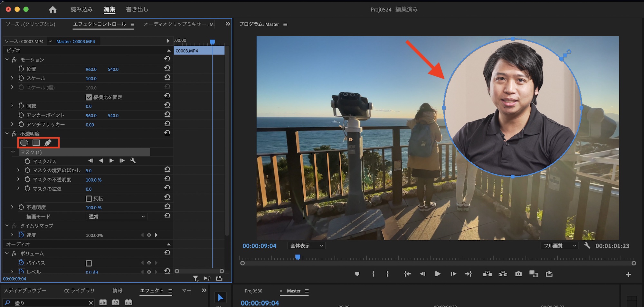Open the 描画モード dropdown
Screen dimensions: 644x307
(x=116, y=216)
